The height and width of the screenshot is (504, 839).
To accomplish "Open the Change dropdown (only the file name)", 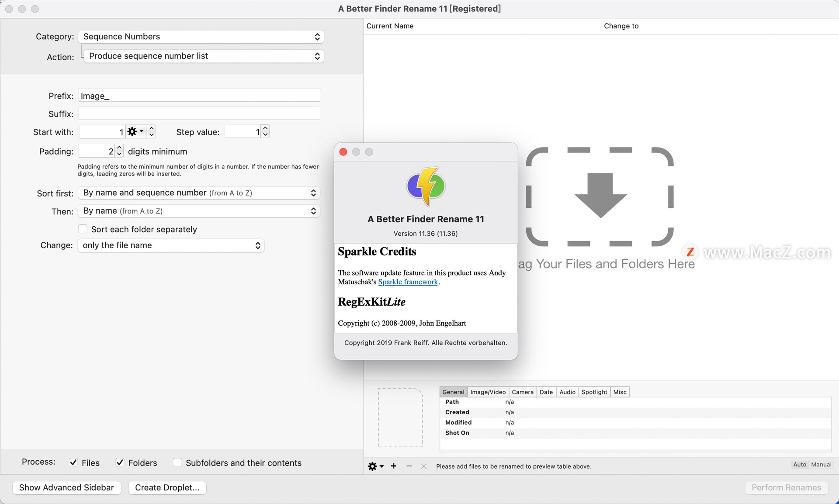I will [171, 245].
